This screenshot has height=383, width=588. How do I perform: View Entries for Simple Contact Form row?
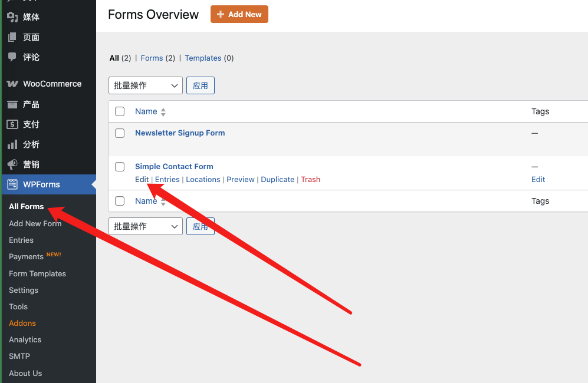167,180
